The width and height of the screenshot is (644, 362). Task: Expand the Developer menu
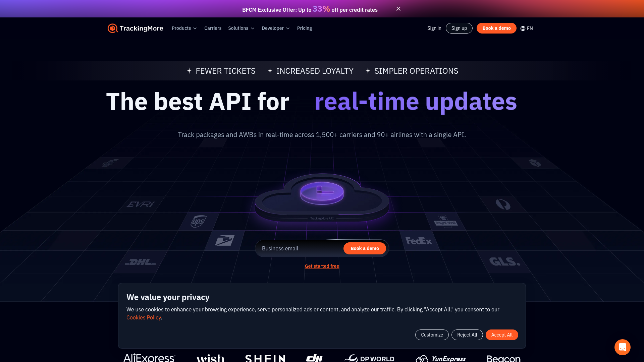275,28
